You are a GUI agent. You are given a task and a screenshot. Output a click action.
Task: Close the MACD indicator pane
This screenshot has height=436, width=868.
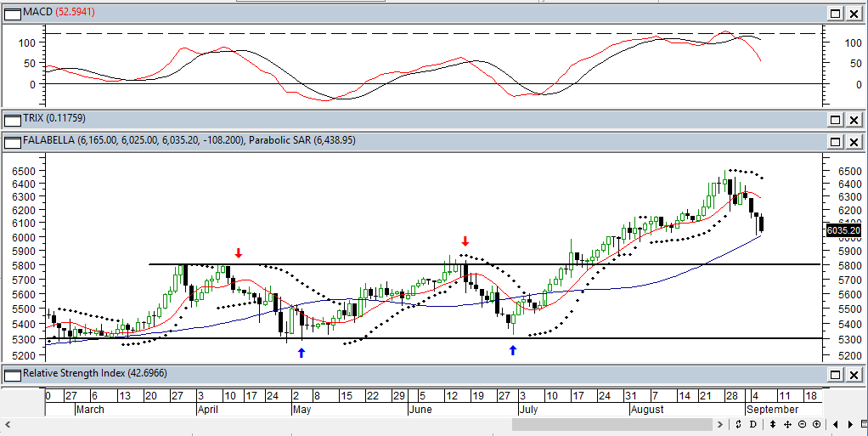854,14
